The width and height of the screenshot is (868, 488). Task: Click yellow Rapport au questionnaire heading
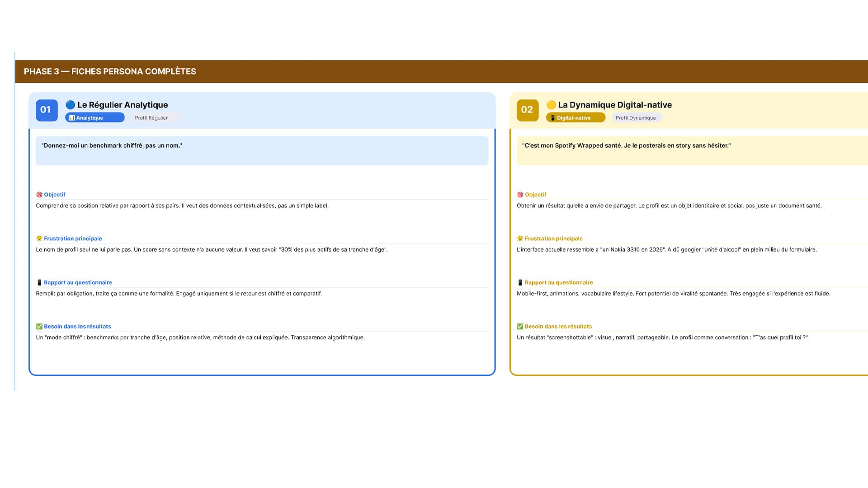click(x=559, y=282)
